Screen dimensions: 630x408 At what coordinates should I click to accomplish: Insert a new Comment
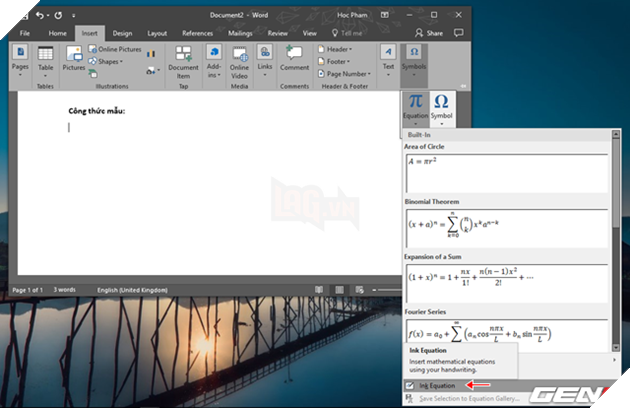coord(295,59)
